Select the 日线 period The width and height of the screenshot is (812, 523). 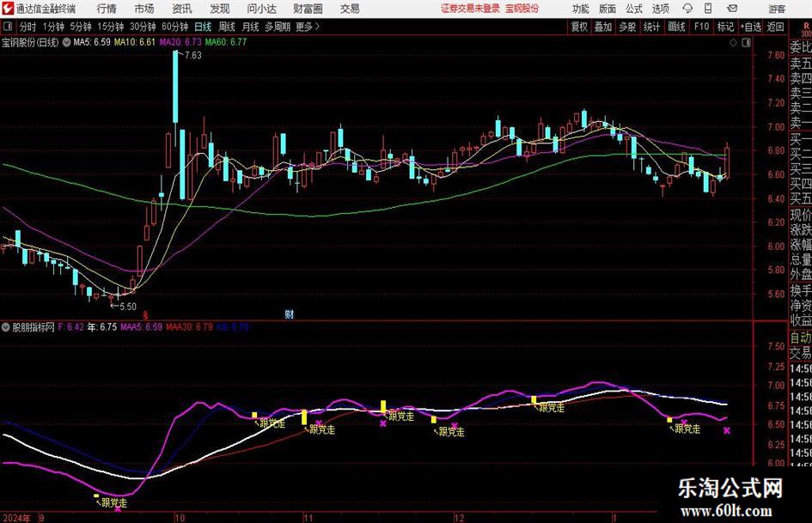pyautogui.click(x=203, y=27)
